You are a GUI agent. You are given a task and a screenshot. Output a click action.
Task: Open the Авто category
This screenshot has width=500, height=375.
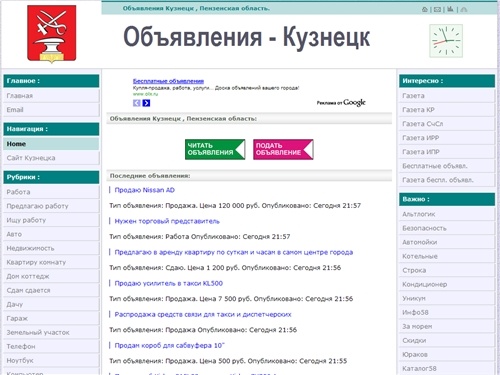tap(51, 234)
